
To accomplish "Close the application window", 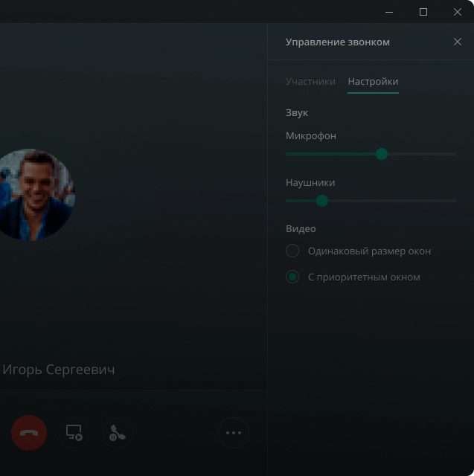I will [x=458, y=12].
